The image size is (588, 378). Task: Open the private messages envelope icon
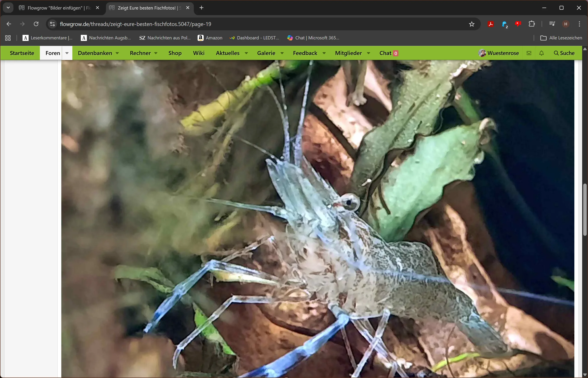click(x=529, y=53)
